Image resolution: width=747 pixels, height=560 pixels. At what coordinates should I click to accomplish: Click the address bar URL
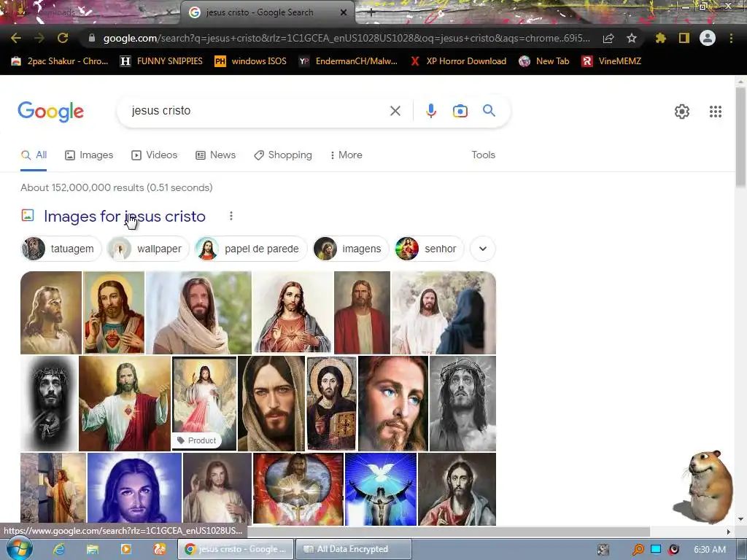347,38
